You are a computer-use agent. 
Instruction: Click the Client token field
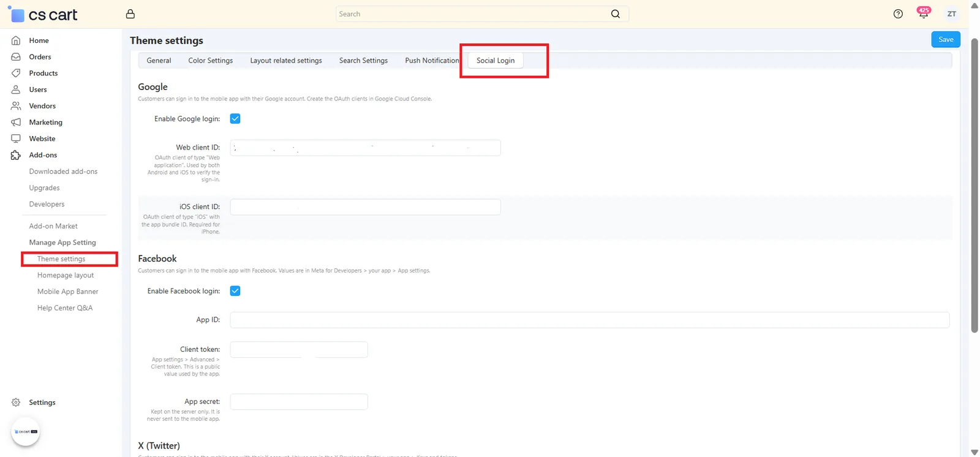pos(299,349)
